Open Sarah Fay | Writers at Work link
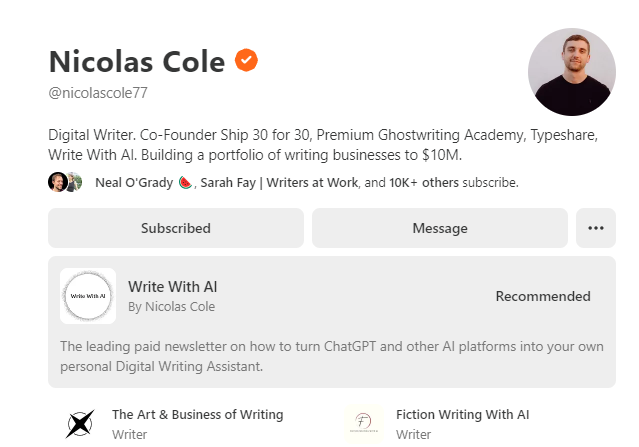 279,183
